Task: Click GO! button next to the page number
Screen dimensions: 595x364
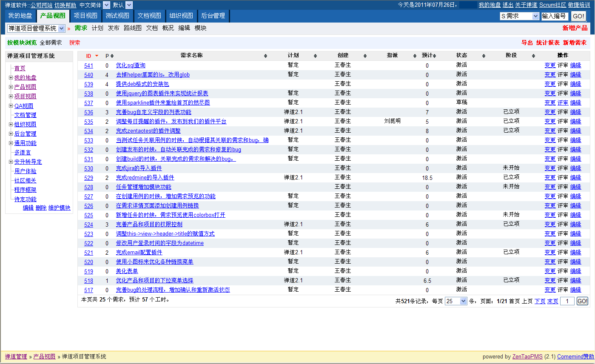Action: (x=582, y=301)
